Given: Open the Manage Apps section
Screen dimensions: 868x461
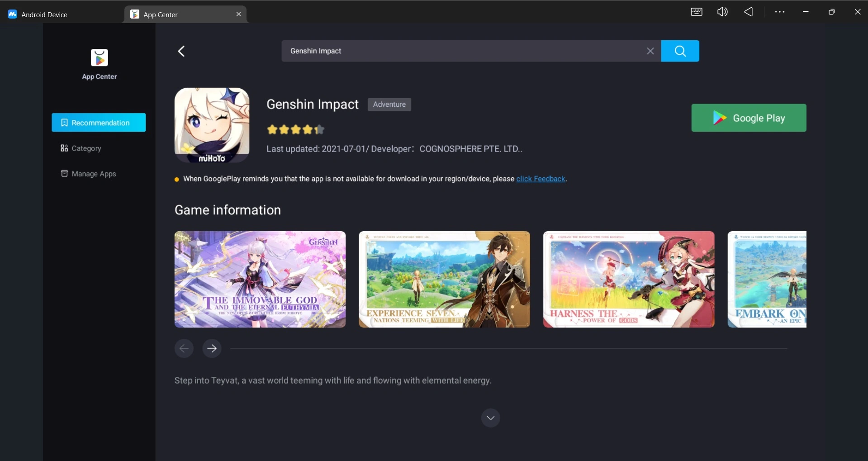Looking at the screenshot, I should point(94,174).
